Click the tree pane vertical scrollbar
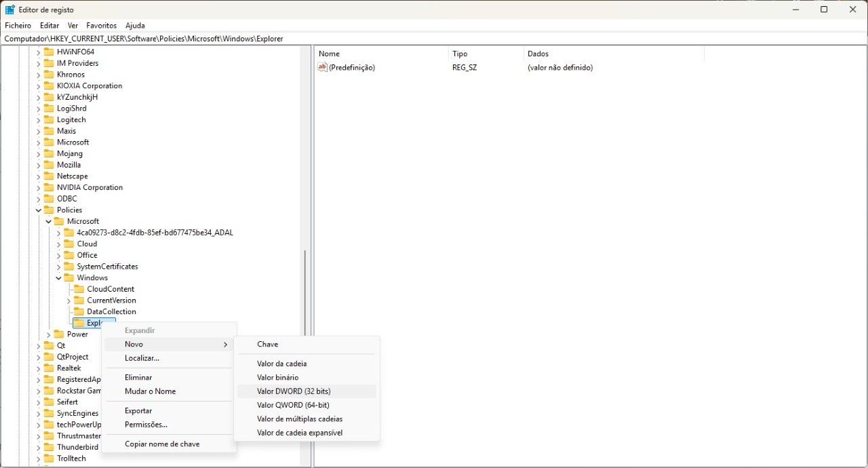The width and height of the screenshot is (868, 468). click(305, 292)
